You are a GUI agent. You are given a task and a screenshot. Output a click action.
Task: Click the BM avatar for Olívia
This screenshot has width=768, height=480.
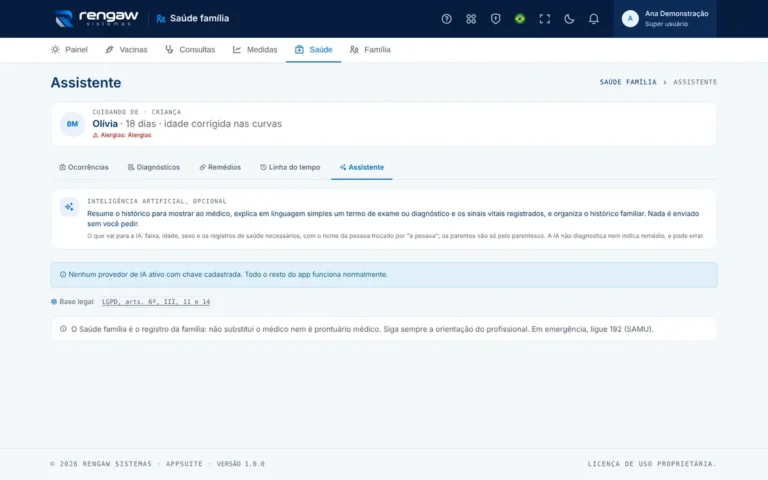coord(72,124)
